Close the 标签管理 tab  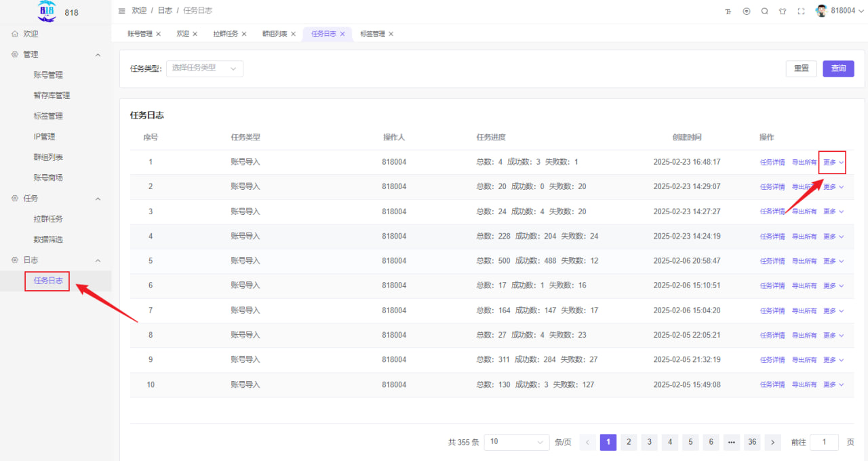391,34
